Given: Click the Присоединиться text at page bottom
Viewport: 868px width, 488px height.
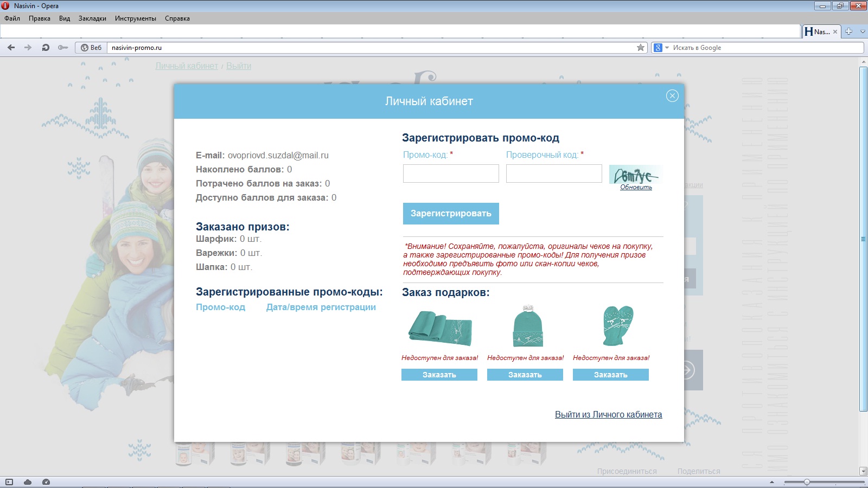Looking at the screenshot, I should (627, 471).
